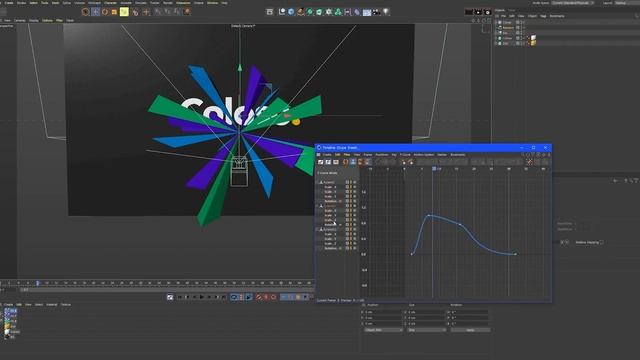Open the Cameras menu of the viewport
This screenshot has height=360, width=640.
coord(20,20)
